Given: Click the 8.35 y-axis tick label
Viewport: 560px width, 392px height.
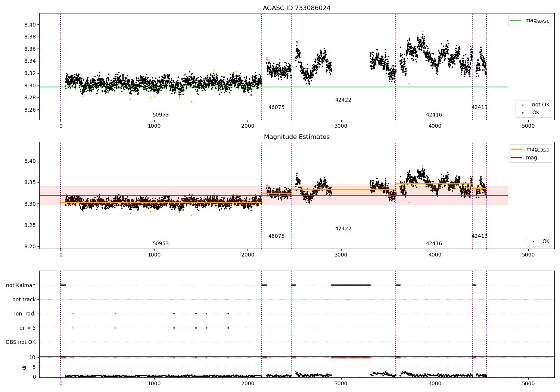Looking at the screenshot, I should pyautogui.click(x=30, y=183).
